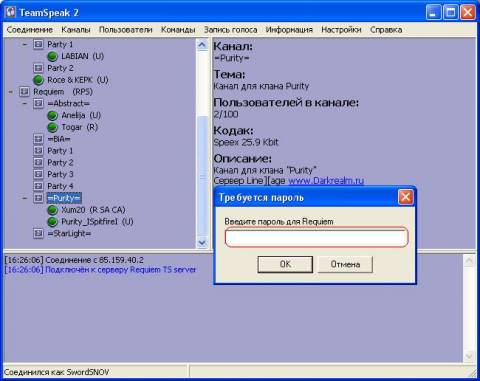Click the green status icon of Roce & KEPK
The image size is (480, 381).
point(38,80)
